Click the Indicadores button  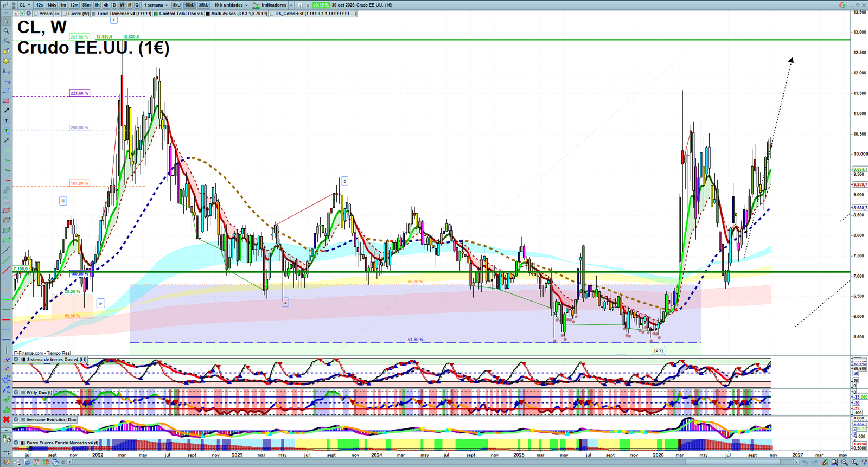tap(270, 5)
